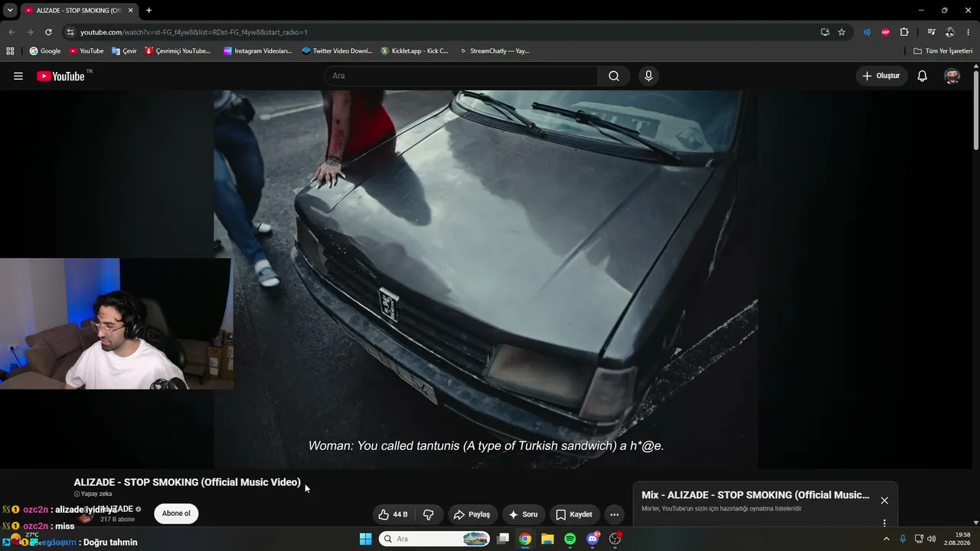Open the YouTube guide hamburger menu
This screenshot has height=551, width=980.
coord(18,76)
